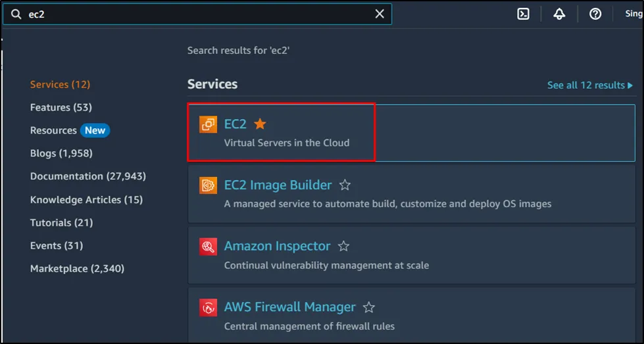
Task: Favorite AWS Firewall Manager with its star
Action: point(369,307)
